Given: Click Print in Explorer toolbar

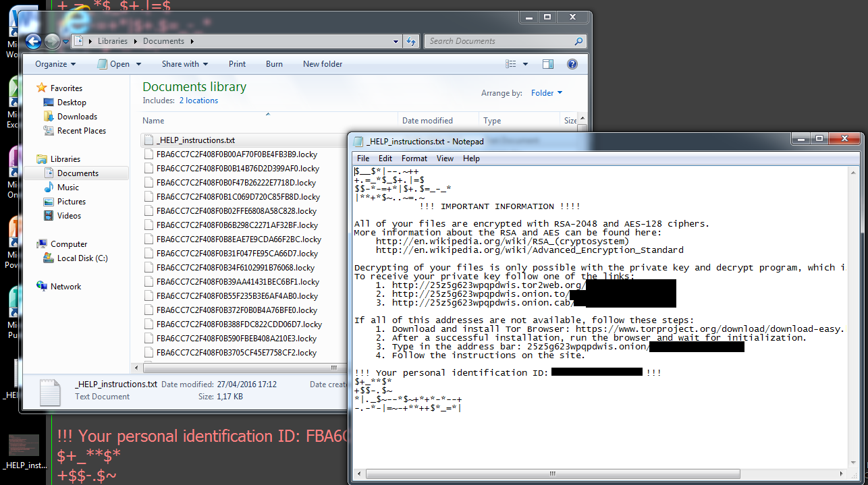Looking at the screenshot, I should [x=237, y=64].
